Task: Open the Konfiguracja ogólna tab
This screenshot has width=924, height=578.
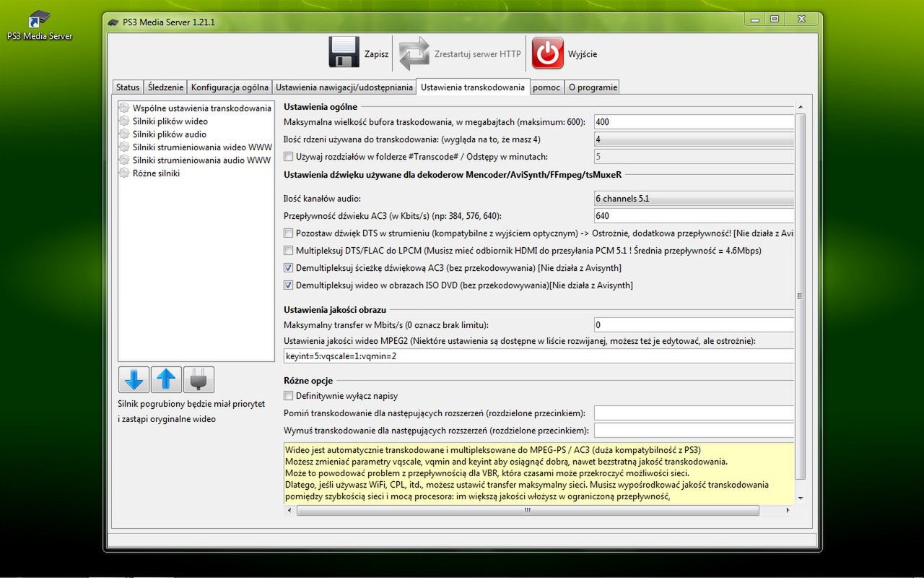Action: [x=230, y=87]
